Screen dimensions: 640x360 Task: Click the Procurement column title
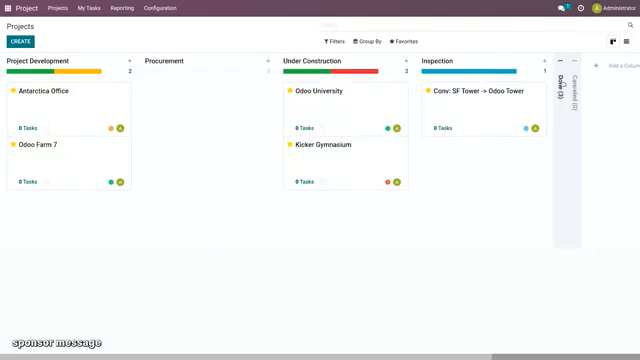164,61
